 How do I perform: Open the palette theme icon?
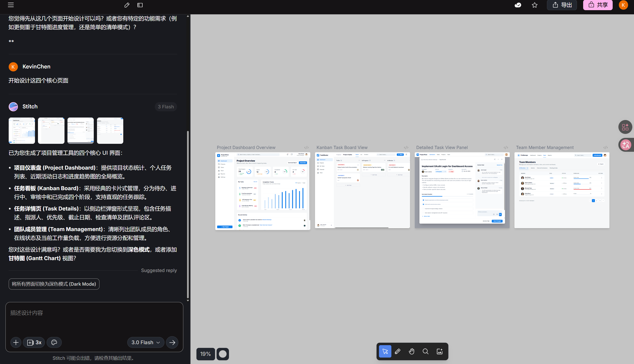pyautogui.click(x=54, y=342)
